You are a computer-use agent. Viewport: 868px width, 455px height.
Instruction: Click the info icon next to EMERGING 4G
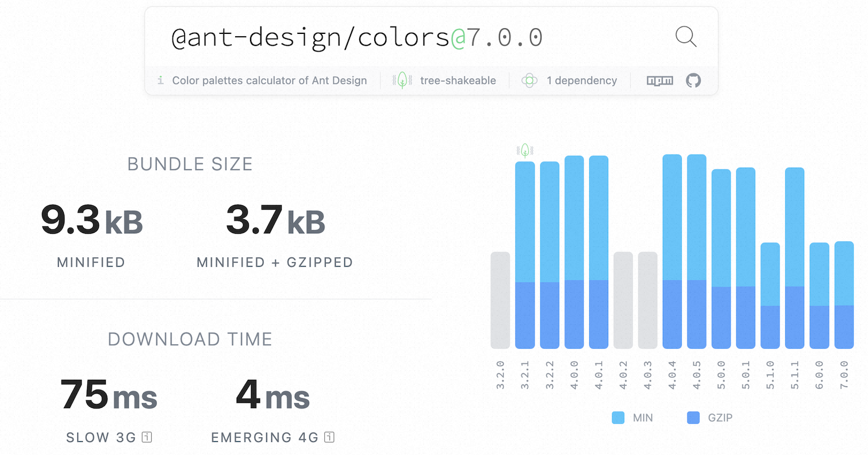coord(329,438)
